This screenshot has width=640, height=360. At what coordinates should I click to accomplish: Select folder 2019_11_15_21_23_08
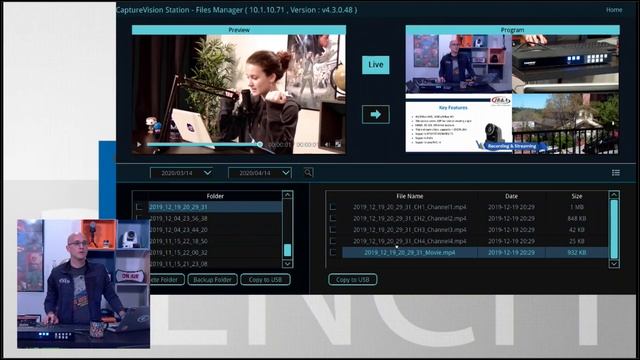point(178,264)
